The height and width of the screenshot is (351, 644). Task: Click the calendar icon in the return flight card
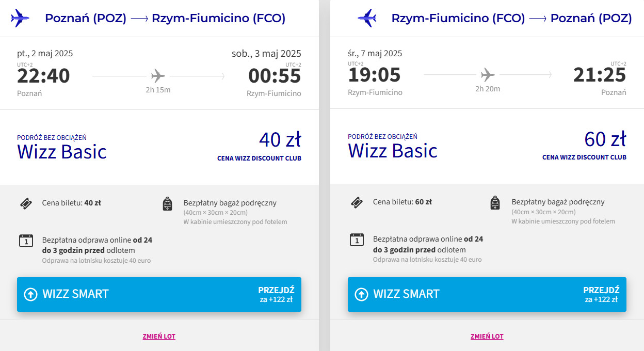(x=357, y=240)
